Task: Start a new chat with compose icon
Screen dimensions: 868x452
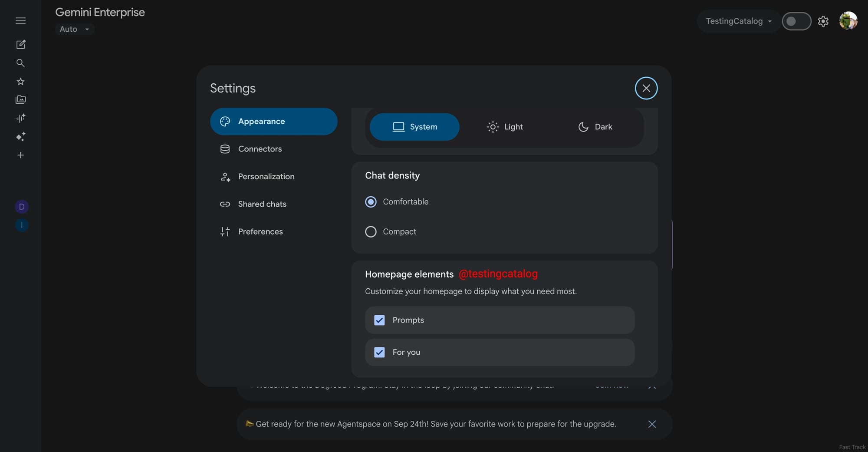Action: coord(20,45)
